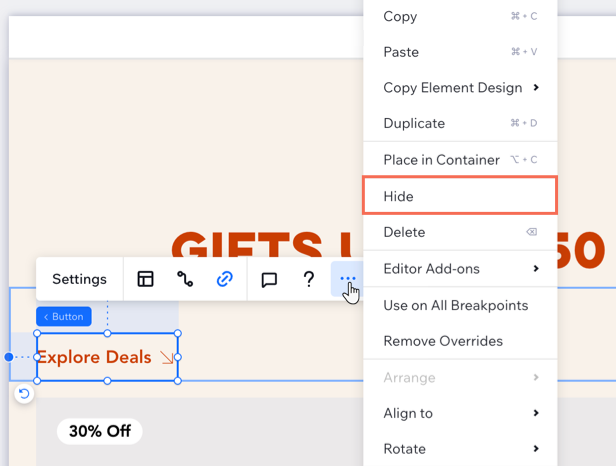616x466 pixels.
Task: Click the solid blue docking dot left of button
Action: pos(9,357)
